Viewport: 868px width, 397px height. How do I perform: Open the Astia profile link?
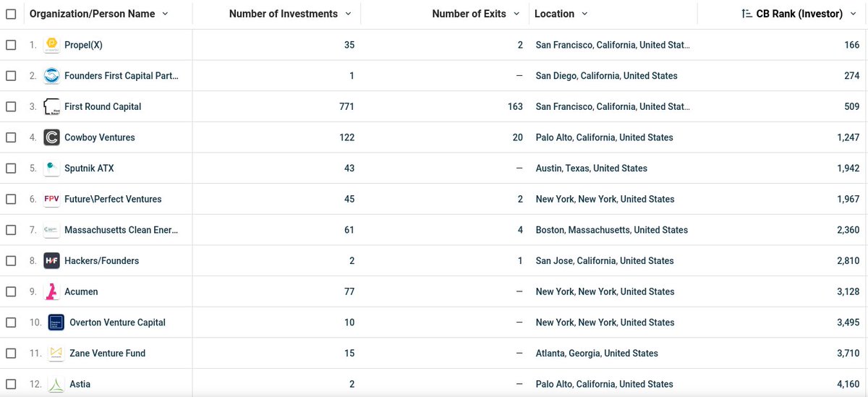pos(80,384)
